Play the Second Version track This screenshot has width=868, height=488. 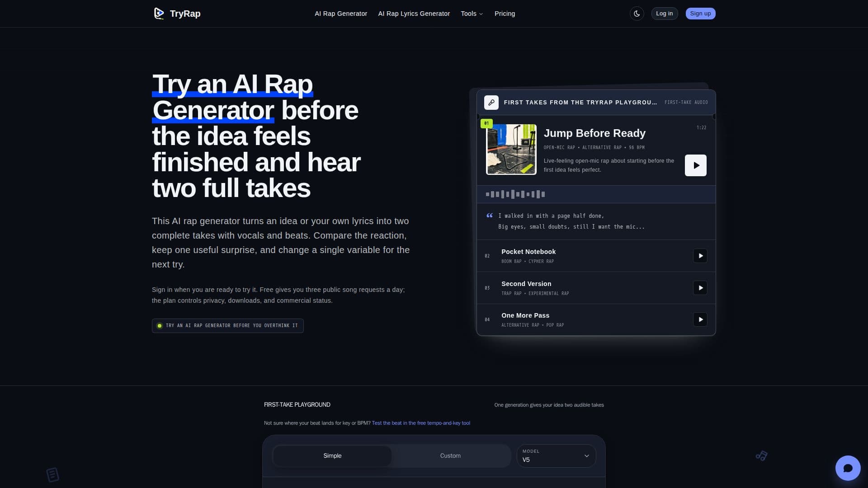(x=700, y=288)
